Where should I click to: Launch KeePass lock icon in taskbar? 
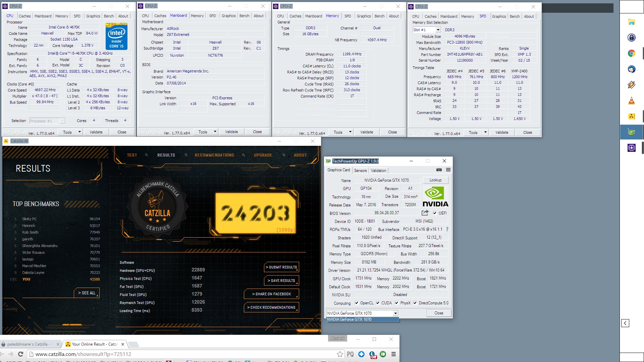coord(631,38)
